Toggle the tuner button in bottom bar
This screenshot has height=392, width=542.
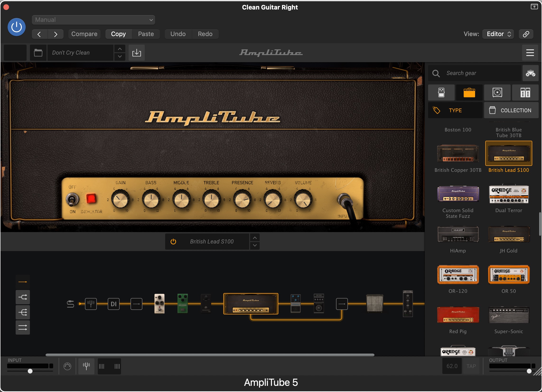coord(86,366)
